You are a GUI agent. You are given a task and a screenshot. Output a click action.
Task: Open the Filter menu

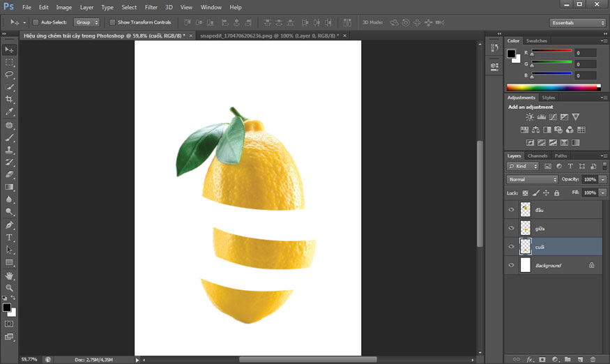pyautogui.click(x=151, y=8)
